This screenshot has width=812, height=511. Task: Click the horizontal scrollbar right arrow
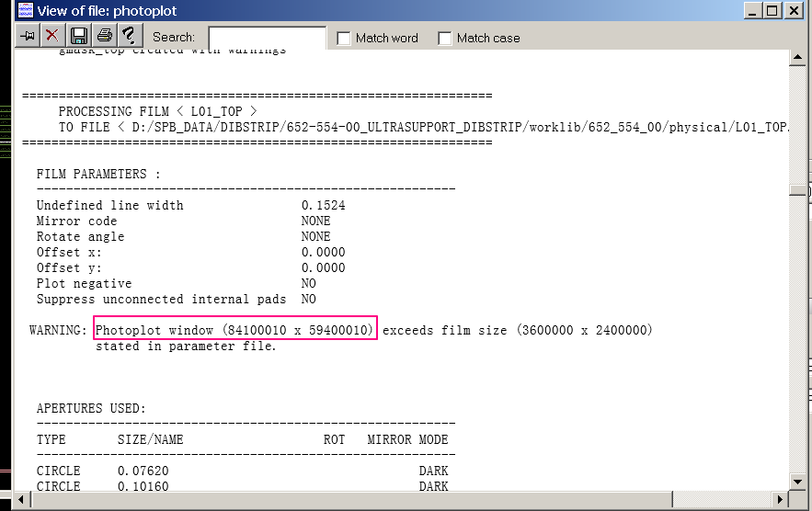(x=780, y=500)
